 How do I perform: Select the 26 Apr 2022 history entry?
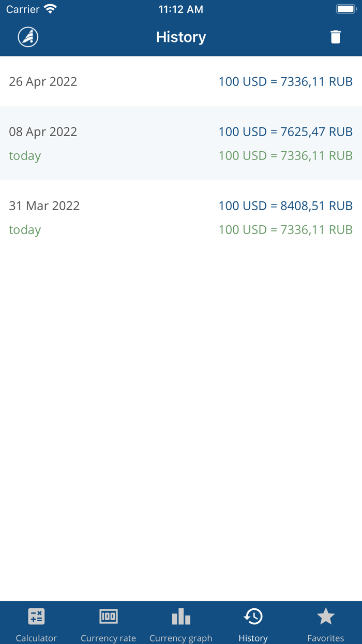point(181,81)
